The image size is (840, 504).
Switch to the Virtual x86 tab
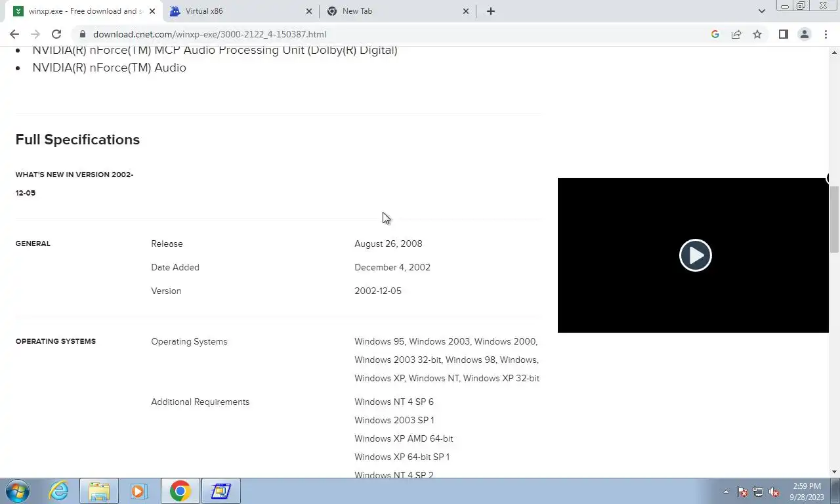coord(240,11)
